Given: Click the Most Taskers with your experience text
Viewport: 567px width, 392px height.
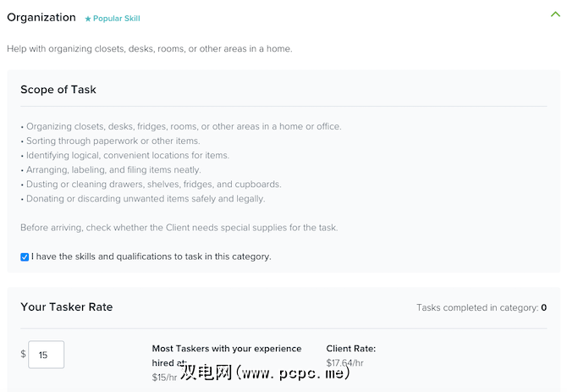Looking at the screenshot, I should 226,348.
